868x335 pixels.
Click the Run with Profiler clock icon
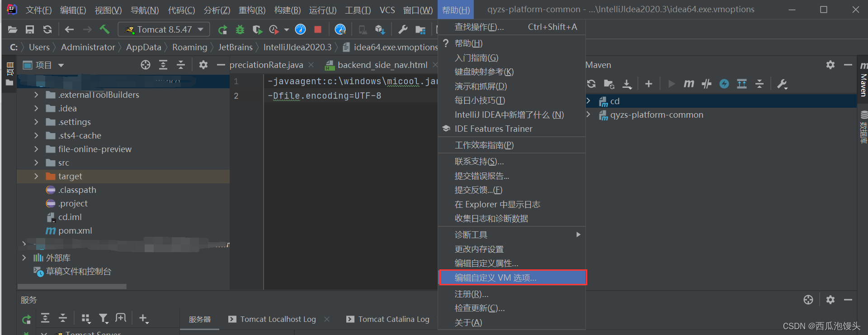click(x=274, y=30)
